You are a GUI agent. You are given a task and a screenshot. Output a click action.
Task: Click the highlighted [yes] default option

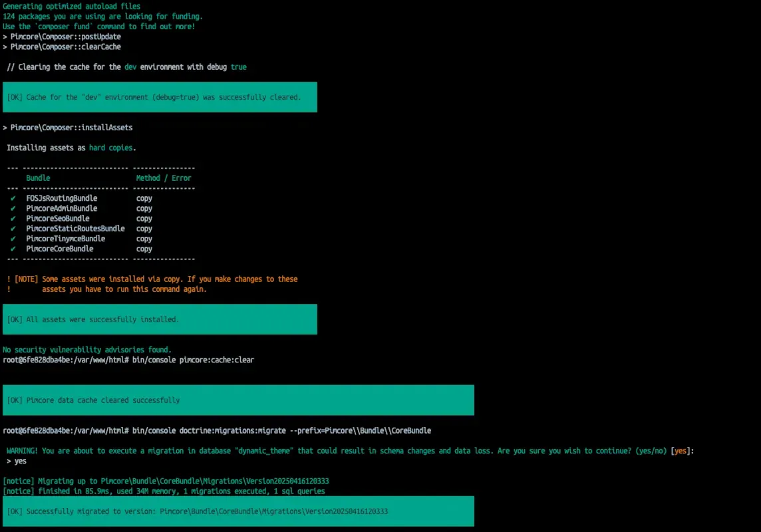point(681,450)
